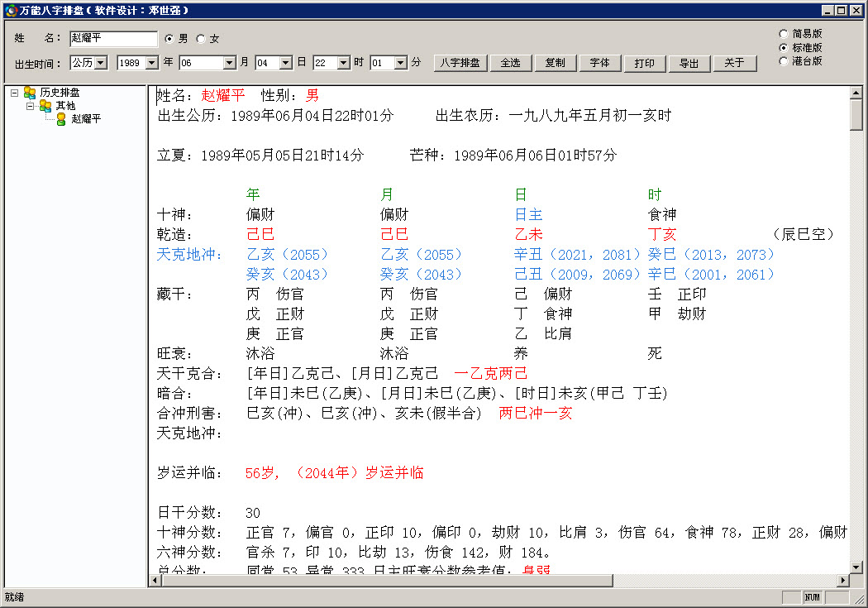Choose the 港台版 version option
Screen dimensions: 868x608
783,60
